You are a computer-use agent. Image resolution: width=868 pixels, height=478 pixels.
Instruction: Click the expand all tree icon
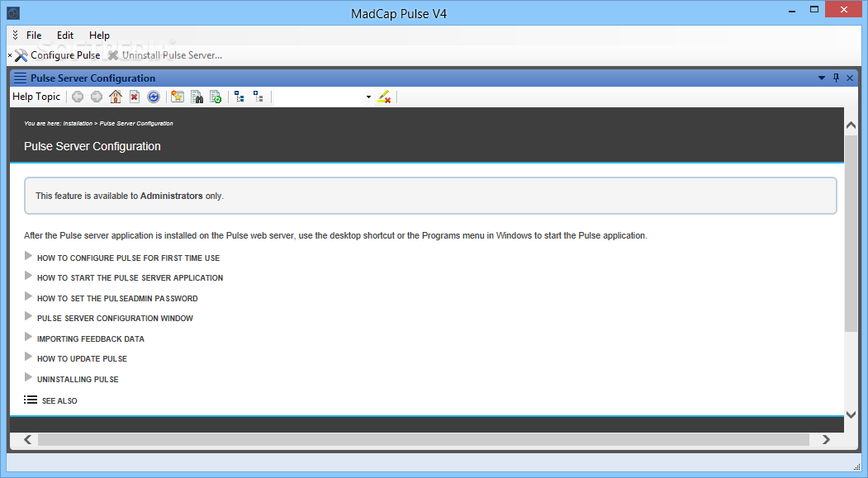(x=258, y=97)
